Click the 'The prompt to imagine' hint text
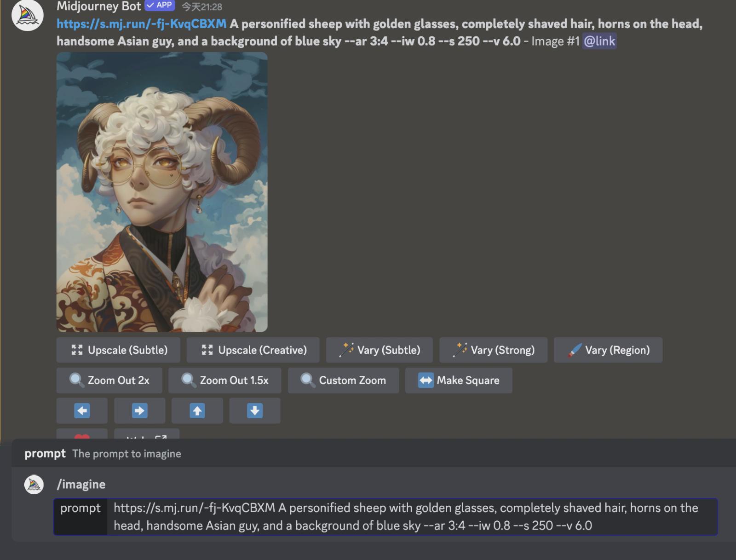The image size is (736, 560). (x=126, y=454)
